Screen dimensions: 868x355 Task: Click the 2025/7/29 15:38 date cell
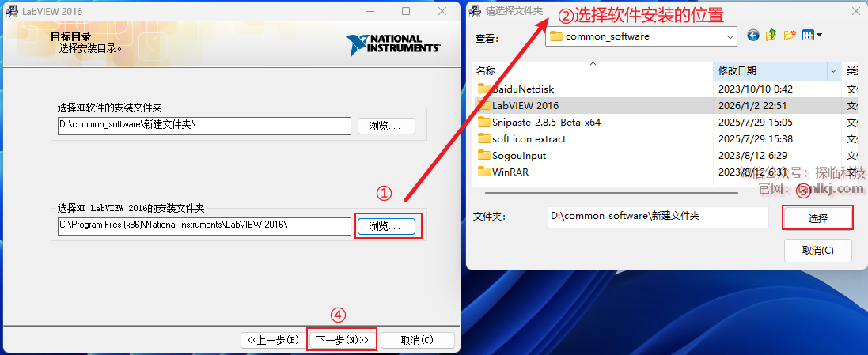[756, 139]
